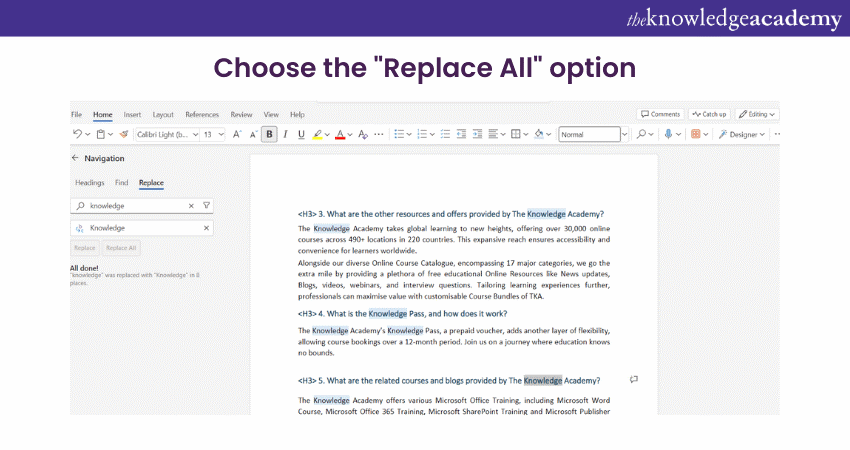This screenshot has width=850, height=450.
Task: Toggle Underline formatting
Action: (x=301, y=134)
